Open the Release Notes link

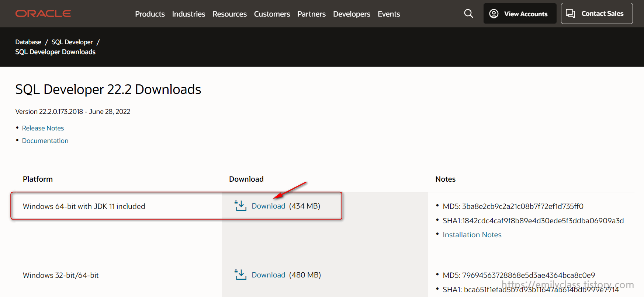tap(43, 128)
